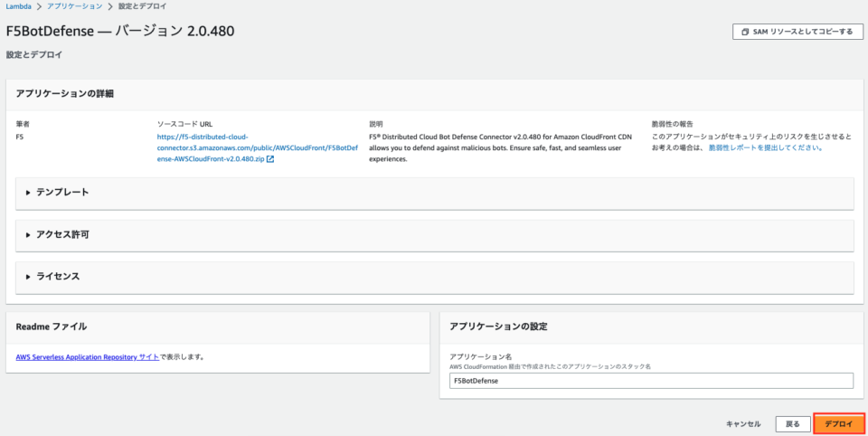The height and width of the screenshot is (436, 868).
Task: Select the 設定とデプロイ breadcrumb item
Action: click(142, 6)
